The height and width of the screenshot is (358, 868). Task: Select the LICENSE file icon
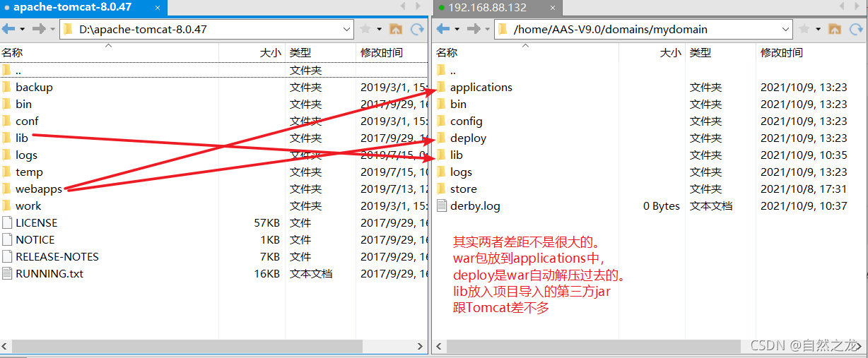click(7, 222)
